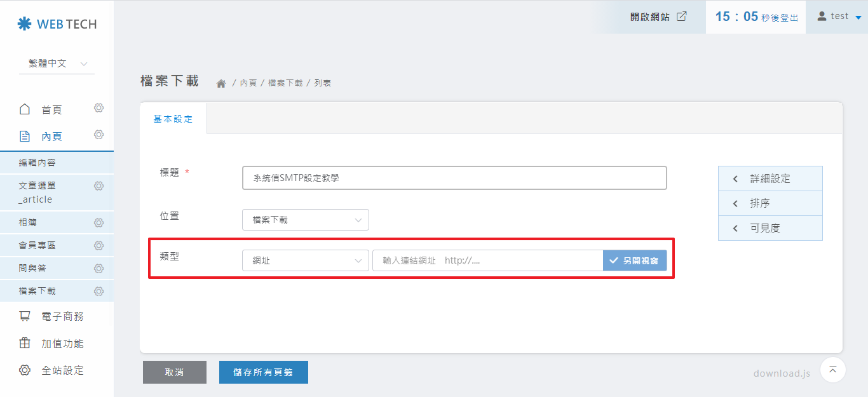
Task: Expand the 排序 panel
Action: click(x=770, y=203)
